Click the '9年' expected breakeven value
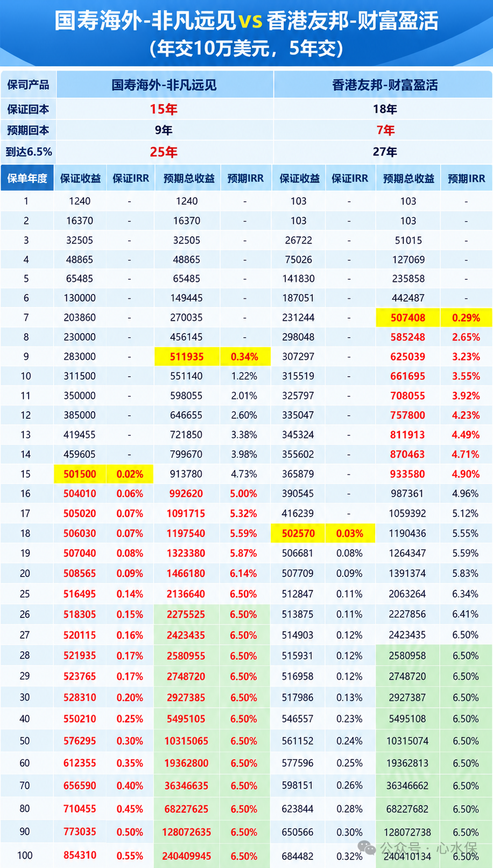 [164, 130]
